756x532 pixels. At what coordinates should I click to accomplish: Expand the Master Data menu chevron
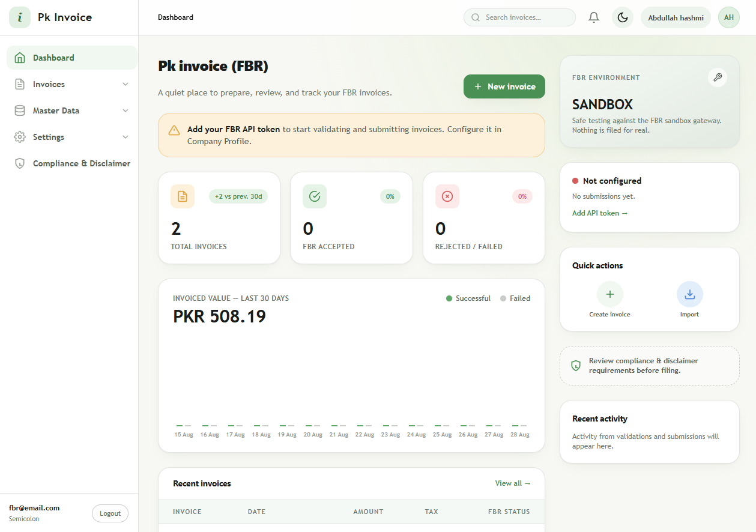pyautogui.click(x=125, y=110)
